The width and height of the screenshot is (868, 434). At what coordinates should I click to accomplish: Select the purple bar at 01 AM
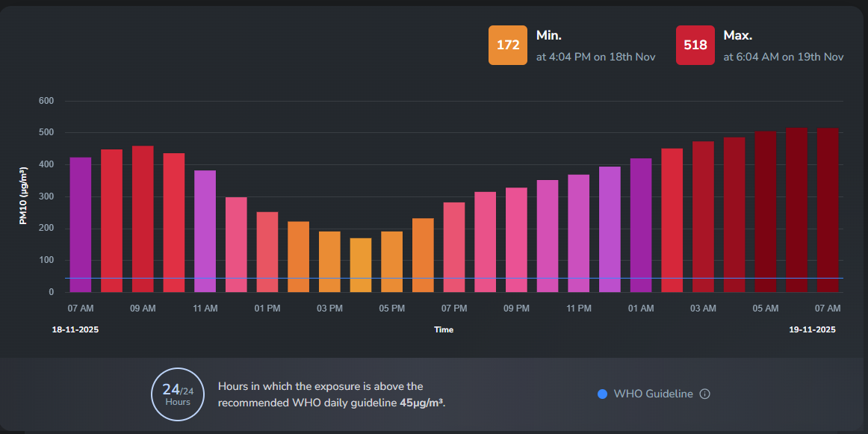pos(641,225)
